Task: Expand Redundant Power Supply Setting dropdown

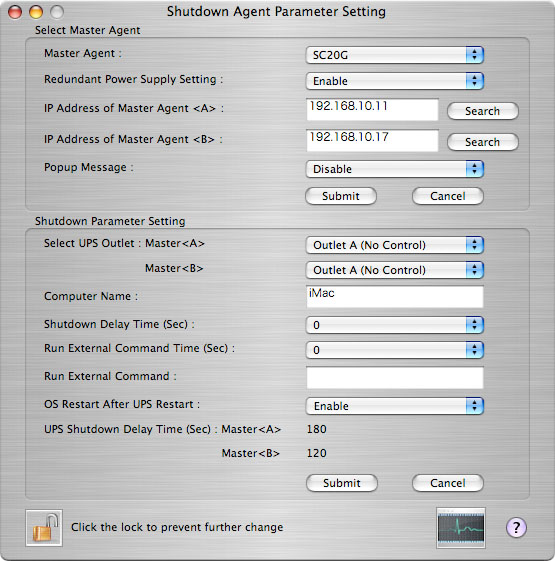Action: 395,81
